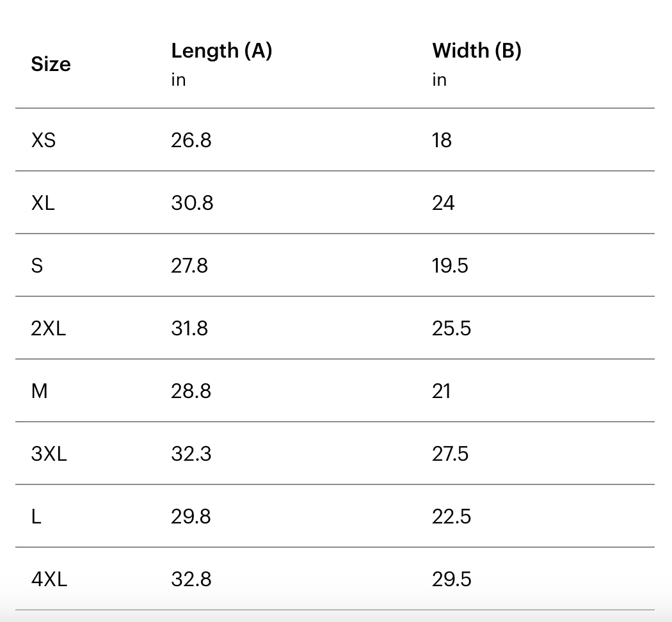Select the S size row label
672x622 pixels.
point(37,266)
